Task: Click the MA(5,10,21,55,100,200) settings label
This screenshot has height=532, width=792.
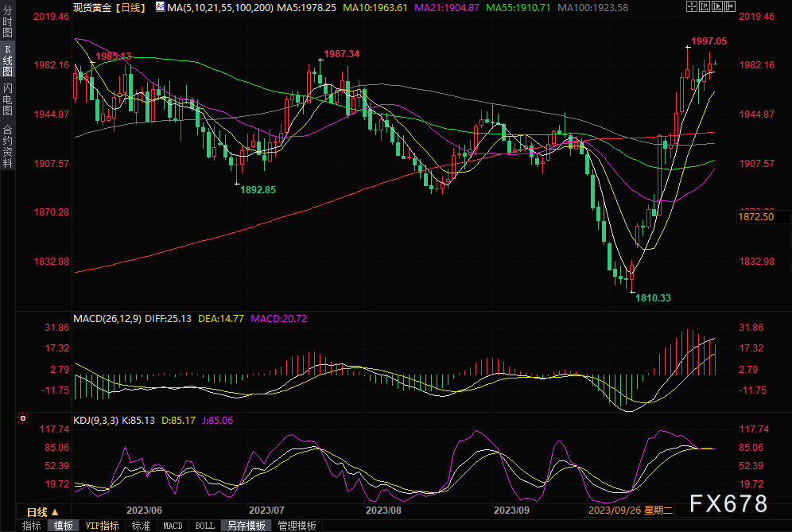Action: coord(220,7)
